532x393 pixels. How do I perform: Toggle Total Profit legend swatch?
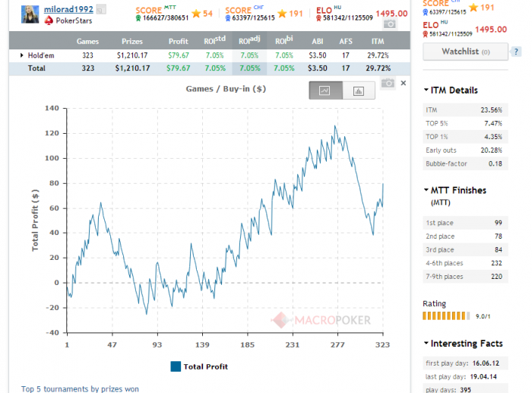tap(176, 366)
